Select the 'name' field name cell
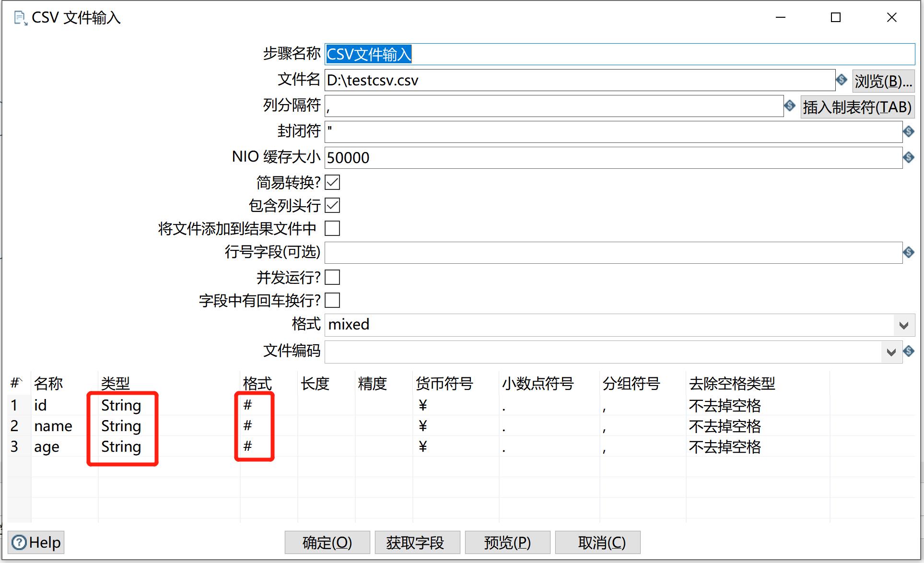This screenshot has height=563, width=924. (x=64, y=426)
